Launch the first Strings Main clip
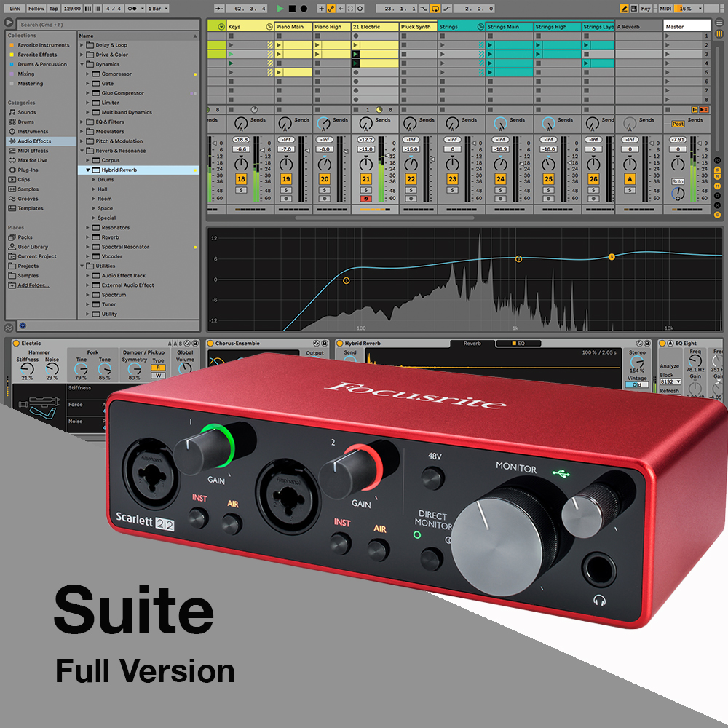The image size is (728, 728). tap(490, 45)
